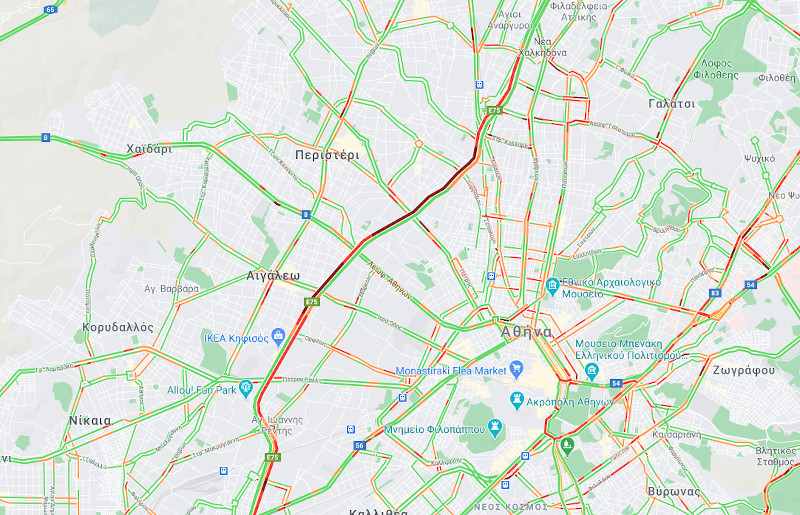Select the transit station icon near Άγιοι Ανάργυροι
Image resolution: width=800 pixels, height=515 pixels.
click(x=479, y=85)
